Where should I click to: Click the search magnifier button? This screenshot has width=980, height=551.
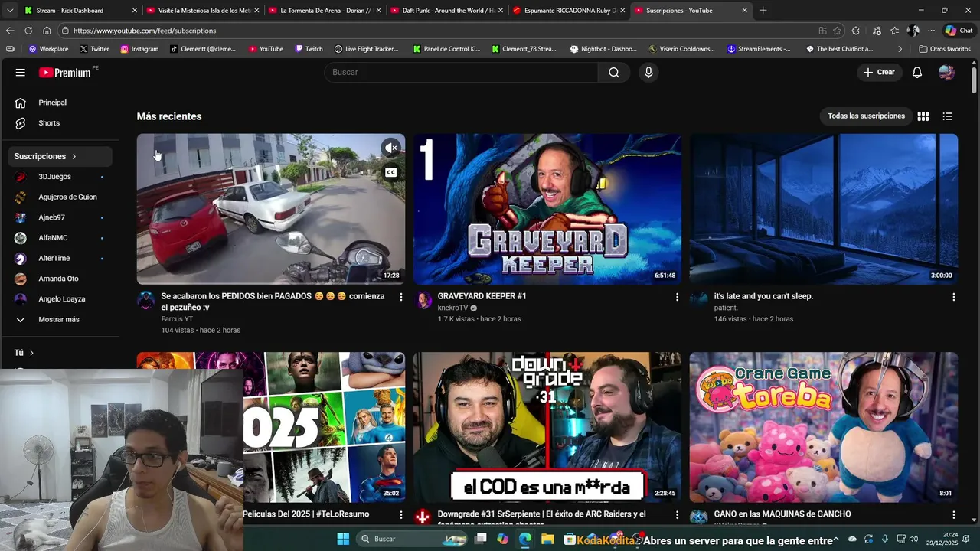pyautogui.click(x=614, y=72)
